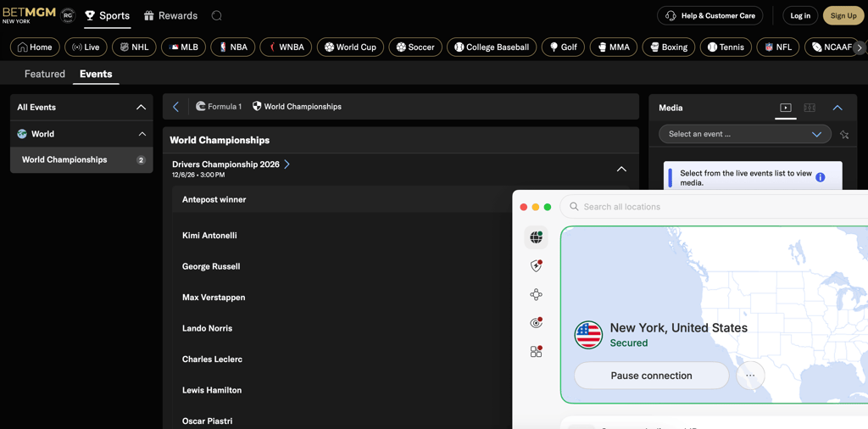
Task: Select the College Baseball pill
Action: coord(492,47)
